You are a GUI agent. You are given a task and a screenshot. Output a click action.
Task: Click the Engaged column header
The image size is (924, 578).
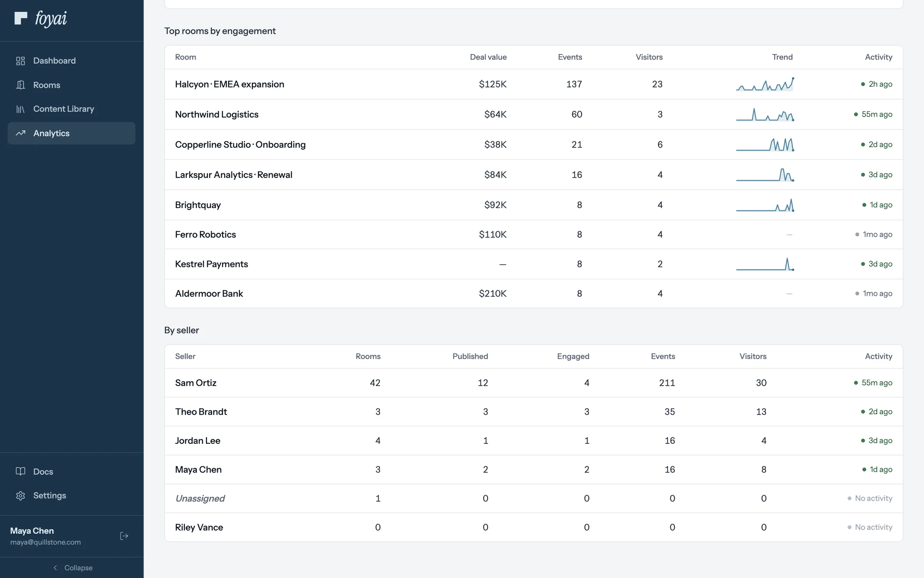coord(573,356)
